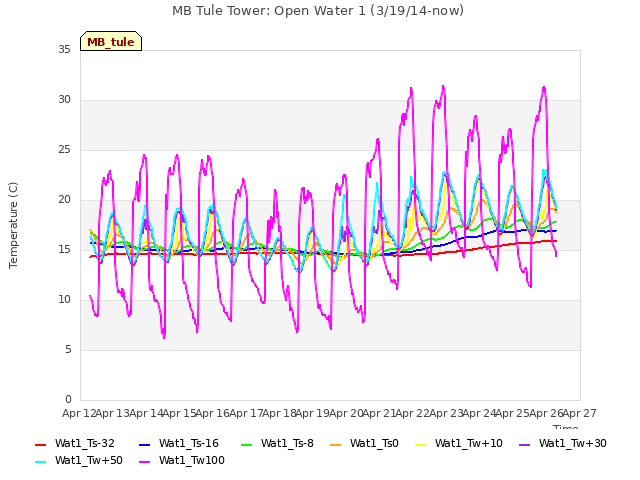Click the yellow Wat1_Tw+10 legend swatch
Image resolution: width=640 pixels, height=480 pixels.
[x=420, y=444]
